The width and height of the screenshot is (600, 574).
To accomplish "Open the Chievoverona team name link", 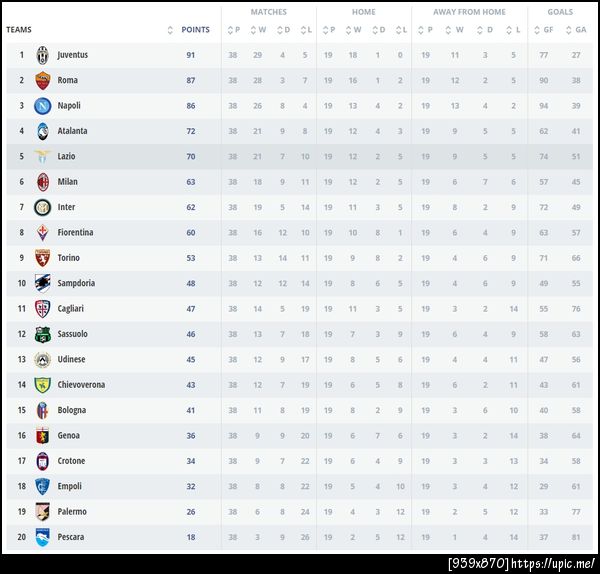I will [x=81, y=385].
